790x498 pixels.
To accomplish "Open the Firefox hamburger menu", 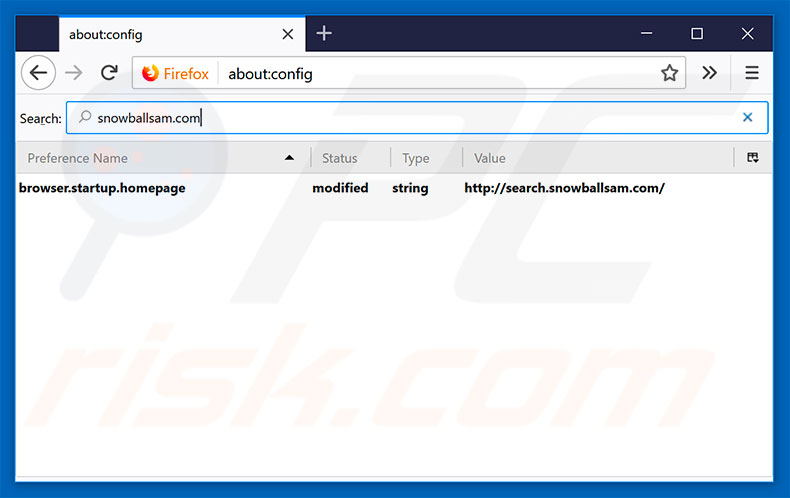I will (x=752, y=73).
